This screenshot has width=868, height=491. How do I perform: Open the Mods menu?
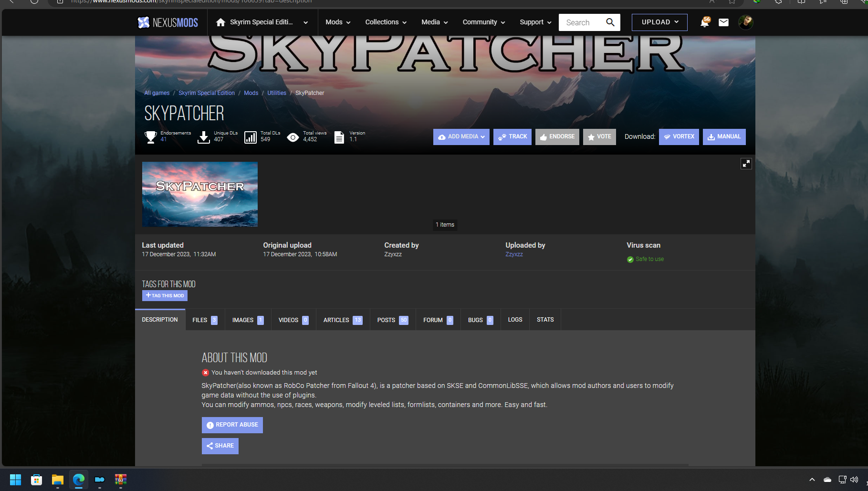coord(338,22)
